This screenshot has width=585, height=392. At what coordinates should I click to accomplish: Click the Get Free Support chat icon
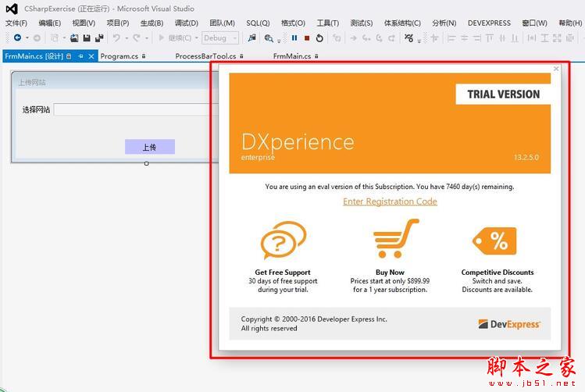click(284, 240)
